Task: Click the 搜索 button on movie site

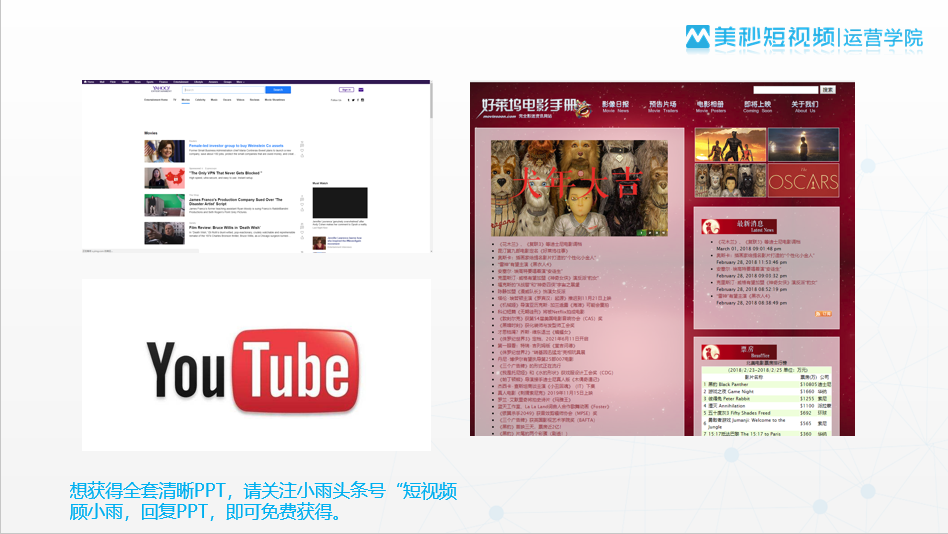Action: point(828,90)
